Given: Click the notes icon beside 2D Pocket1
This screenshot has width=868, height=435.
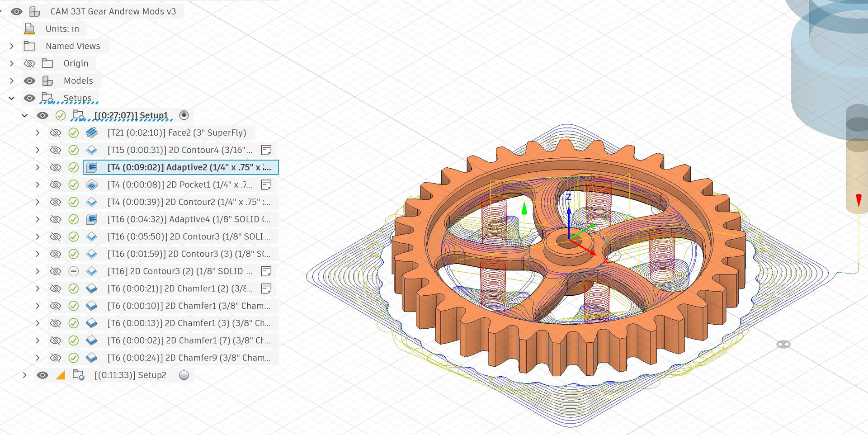Looking at the screenshot, I should click(x=266, y=184).
